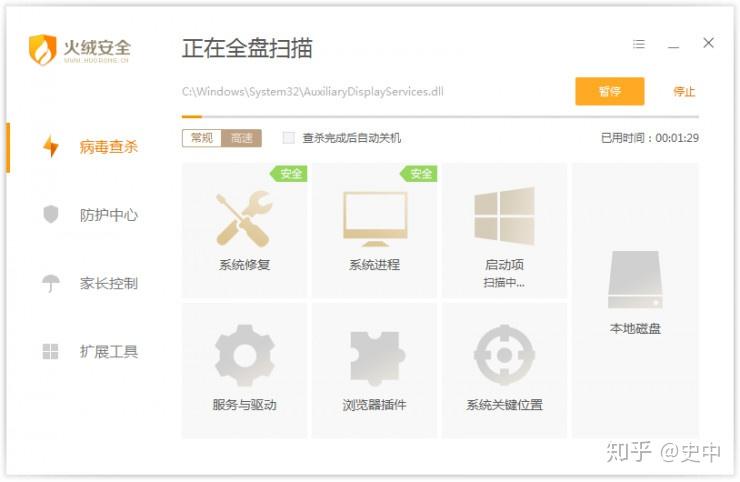The image size is (740, 482).
Task: Click the 系统修复 label
Action: tap(244, 265)
